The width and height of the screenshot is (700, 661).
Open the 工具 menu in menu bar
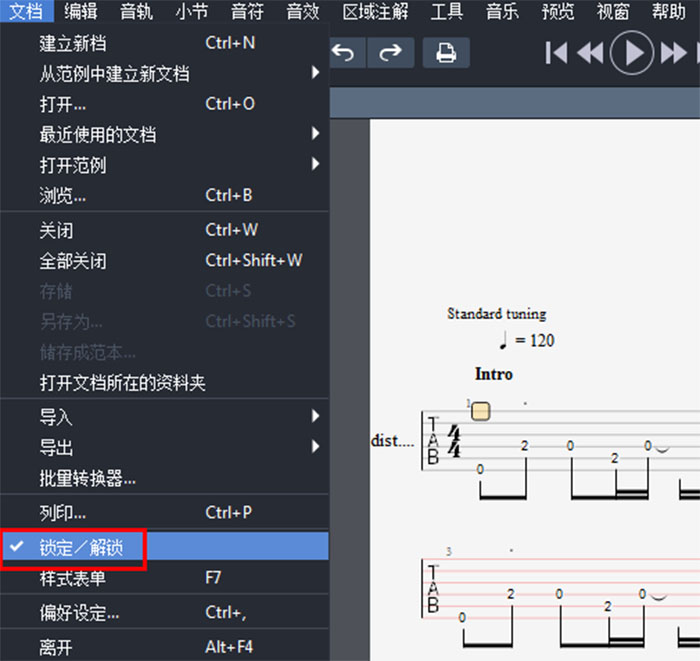[447, 12]
